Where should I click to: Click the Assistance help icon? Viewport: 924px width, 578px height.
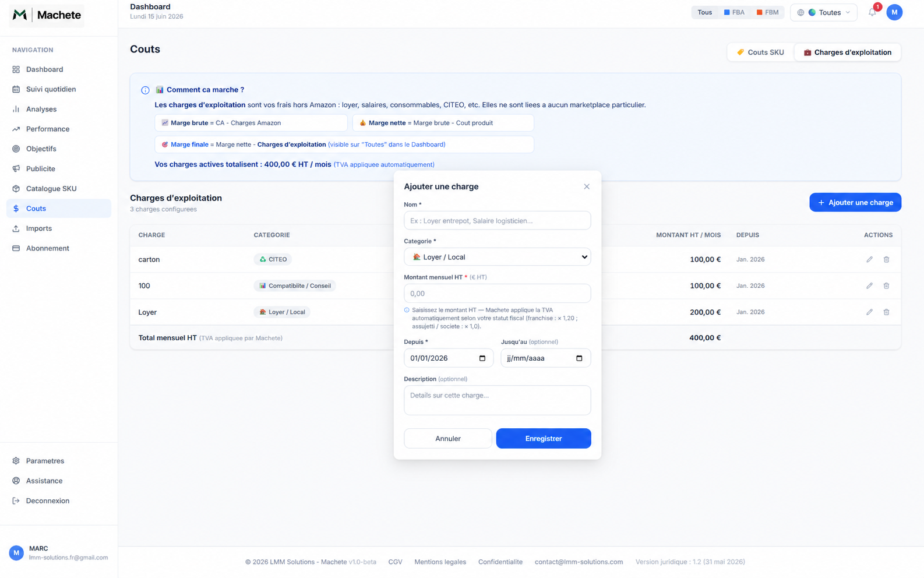[16, 481]
